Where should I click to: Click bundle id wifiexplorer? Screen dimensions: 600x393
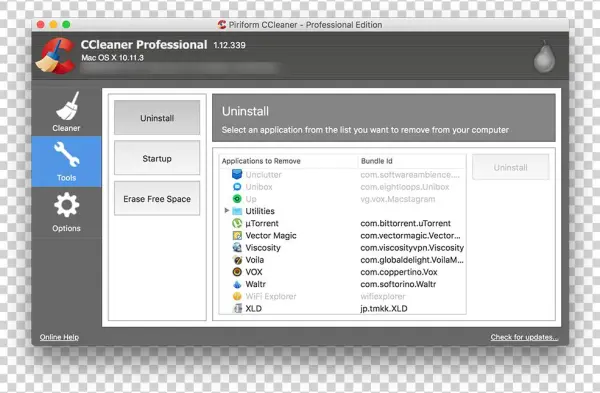point(383,297)
